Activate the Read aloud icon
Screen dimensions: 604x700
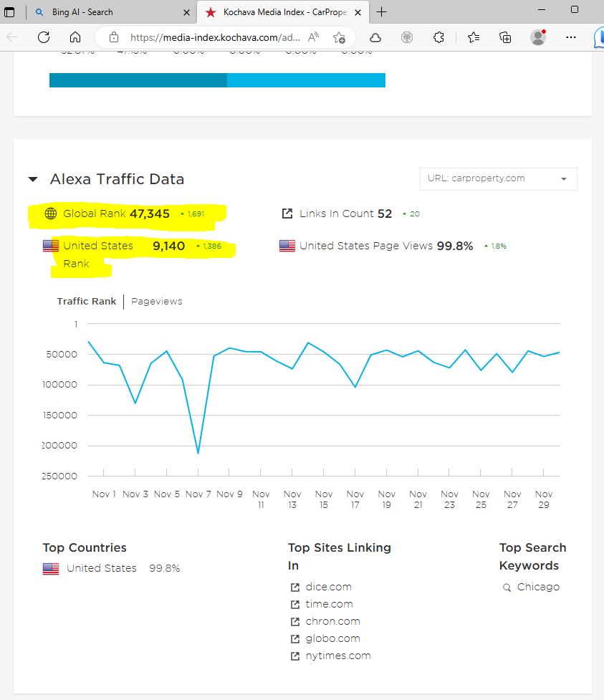(313, 37)
